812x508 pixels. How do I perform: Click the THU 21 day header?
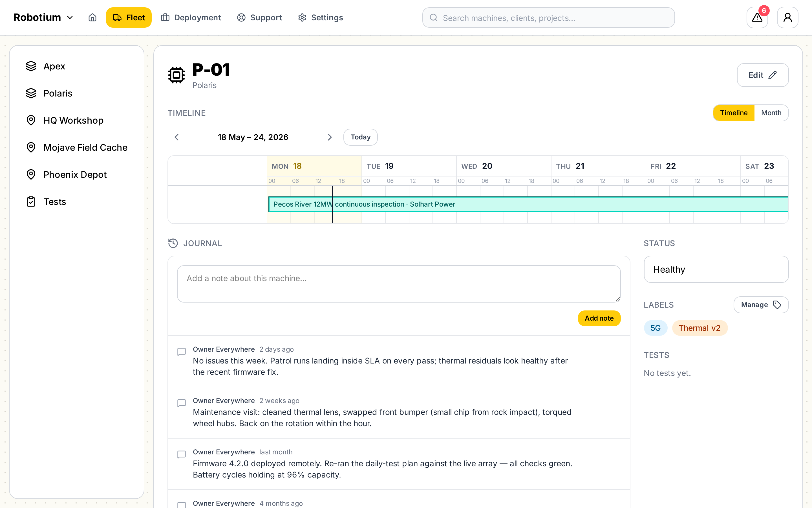[x=598, y=166]
